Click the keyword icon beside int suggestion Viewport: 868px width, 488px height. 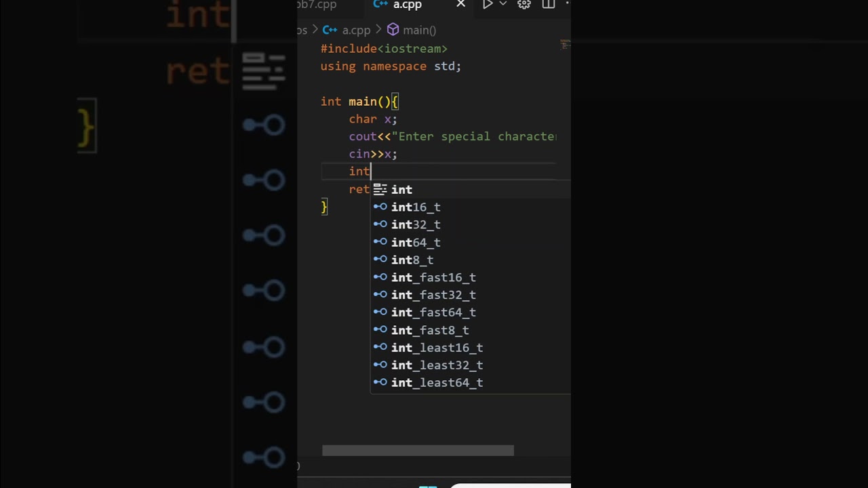tap(380, 190)
